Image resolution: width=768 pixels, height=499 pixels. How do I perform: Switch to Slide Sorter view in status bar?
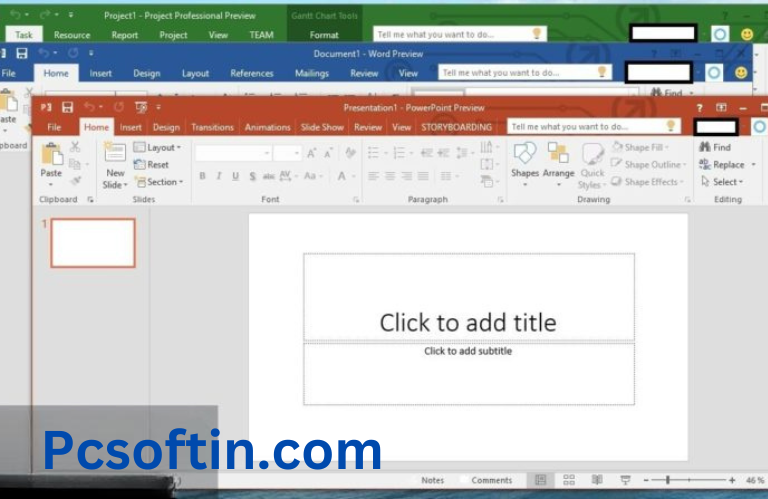pyautogui.click(x=569, y=480)
